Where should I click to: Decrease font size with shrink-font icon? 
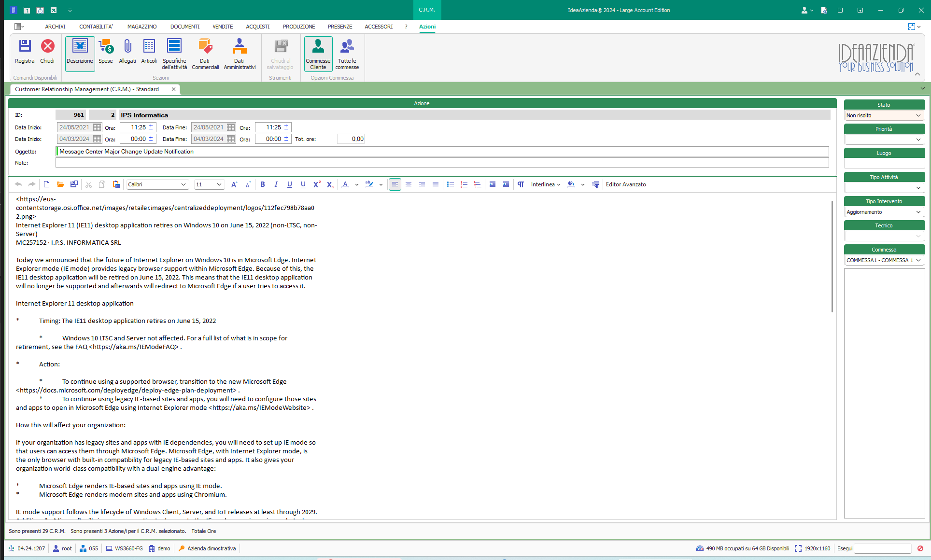pyautogui.click(x=248, y=184)
